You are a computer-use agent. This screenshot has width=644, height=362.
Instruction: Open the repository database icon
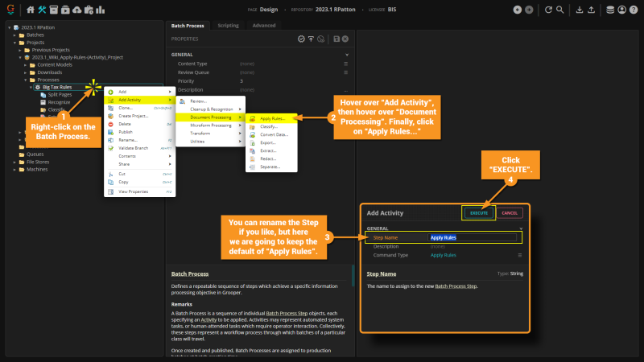610,10
